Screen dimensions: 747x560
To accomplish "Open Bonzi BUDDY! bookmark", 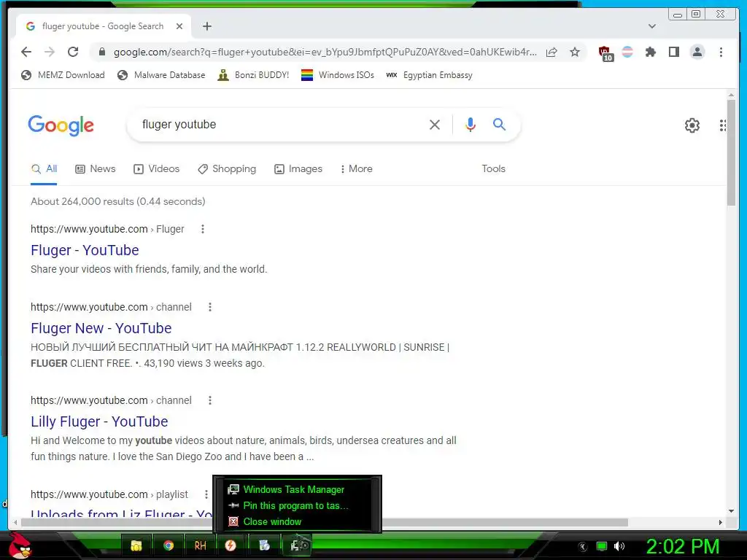I will pos(253,75).
